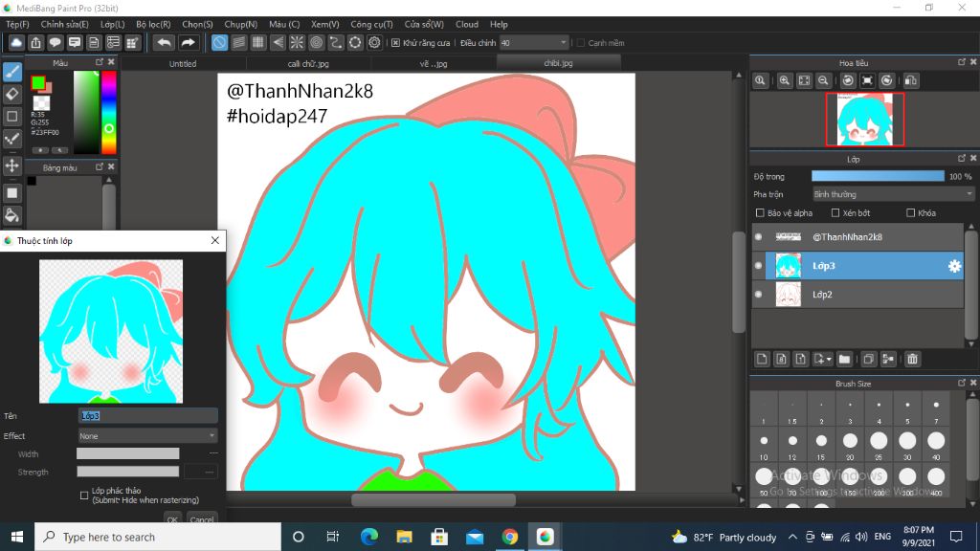Enable Khóa lock checkbox
The width and height of the screenshot is (980, 551).
pyautogui.click(x=911, y=213)
